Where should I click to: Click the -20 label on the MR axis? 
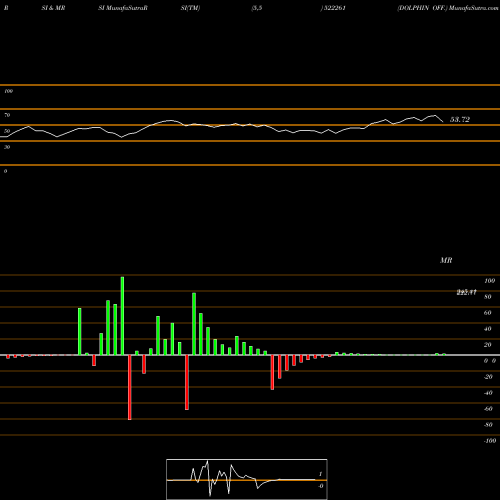click(x=488, y=377)
